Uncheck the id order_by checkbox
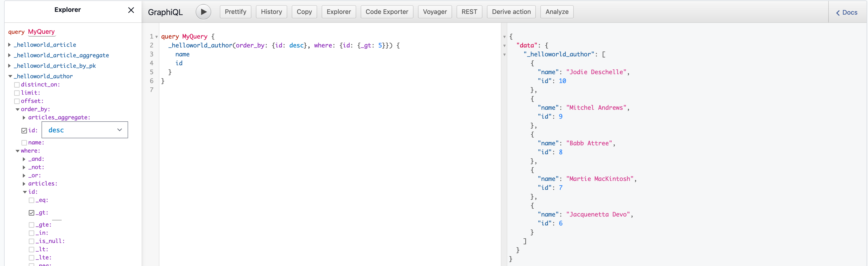Image resolution: width=868 pixels, height=266 pixels. pos(24,131)
